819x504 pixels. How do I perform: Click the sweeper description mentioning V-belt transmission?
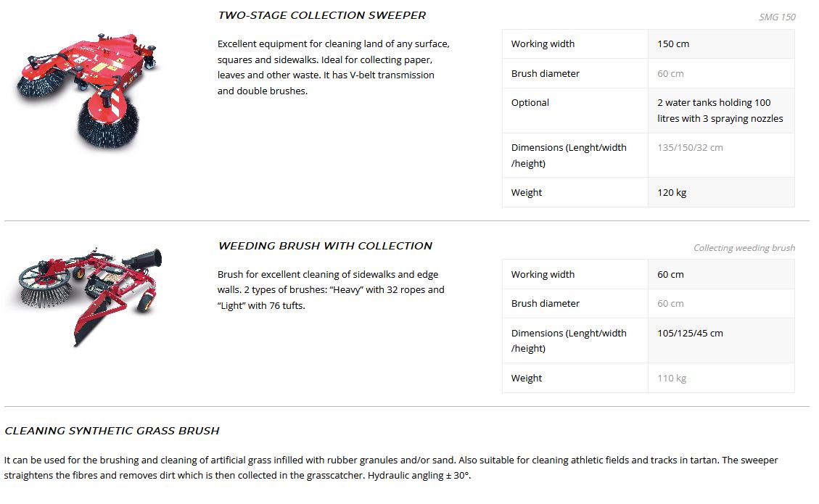[x=333, y=67]
